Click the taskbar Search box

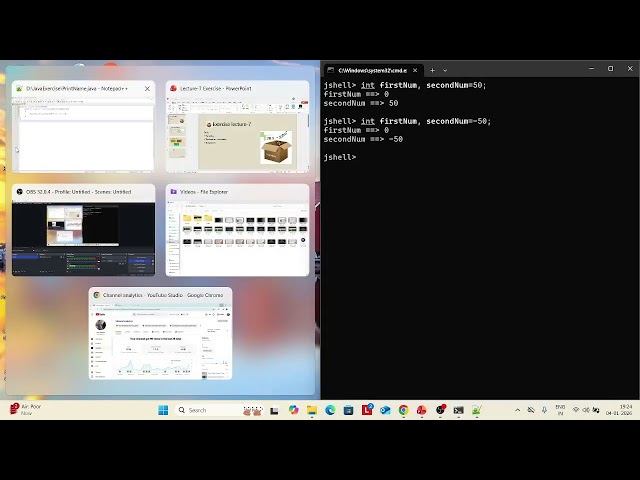click(x=220, y=410)
